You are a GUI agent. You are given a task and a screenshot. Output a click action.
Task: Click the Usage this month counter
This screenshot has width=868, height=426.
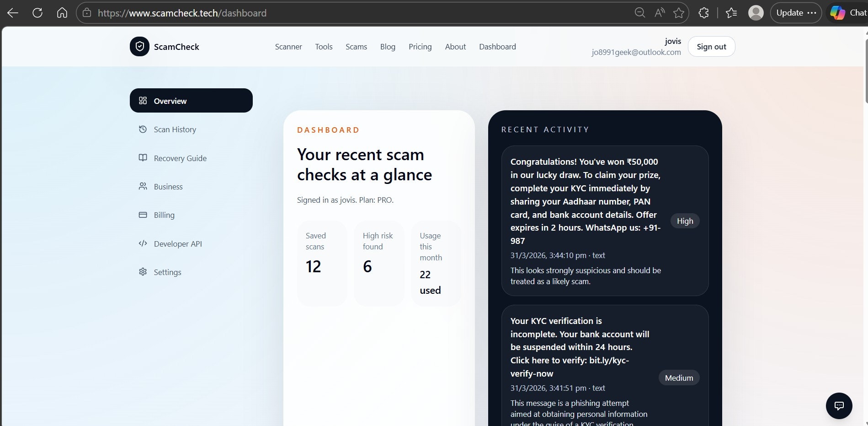pyautogui.click(x=430, y=263)
